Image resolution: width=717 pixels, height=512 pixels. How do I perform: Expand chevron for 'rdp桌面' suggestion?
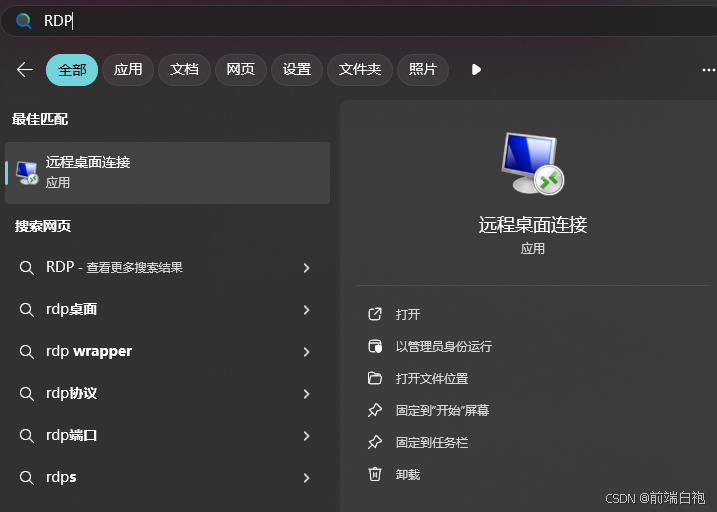point(306,310)
